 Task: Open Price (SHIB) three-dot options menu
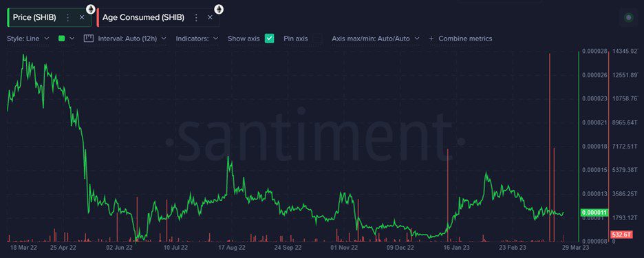pos(68,17)
